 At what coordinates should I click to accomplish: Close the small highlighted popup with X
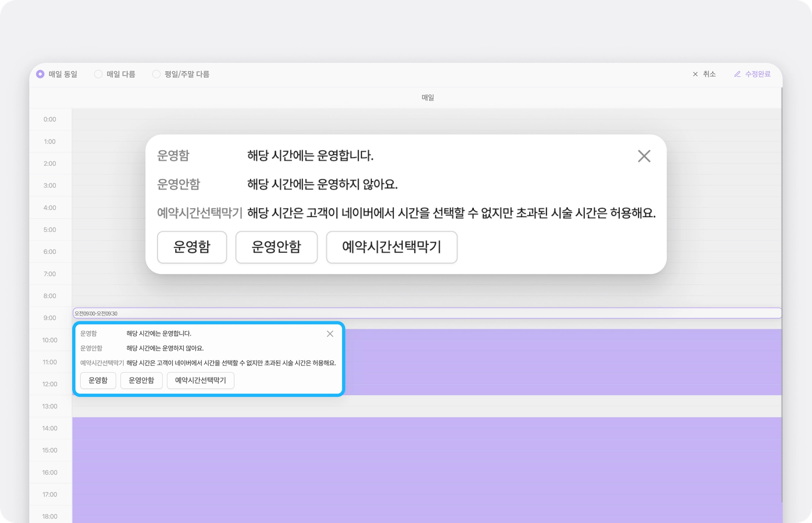click(x=330, y=334)
